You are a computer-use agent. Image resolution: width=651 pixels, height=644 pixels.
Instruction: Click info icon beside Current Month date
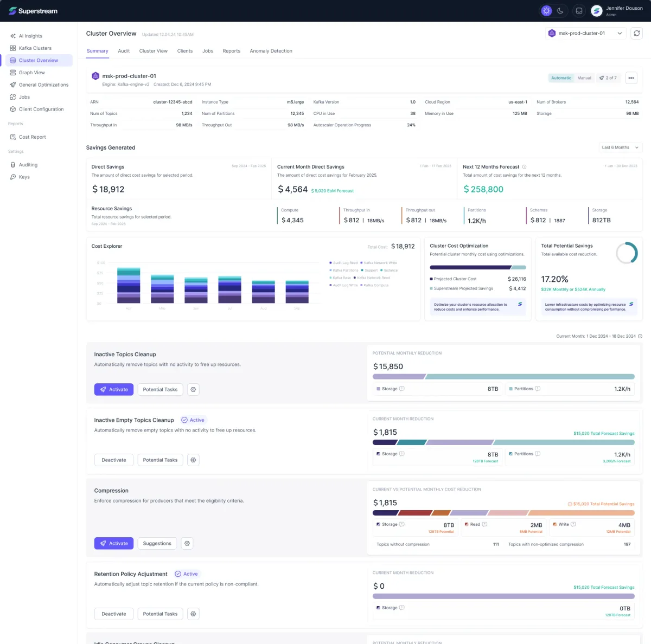click(640, 336)
